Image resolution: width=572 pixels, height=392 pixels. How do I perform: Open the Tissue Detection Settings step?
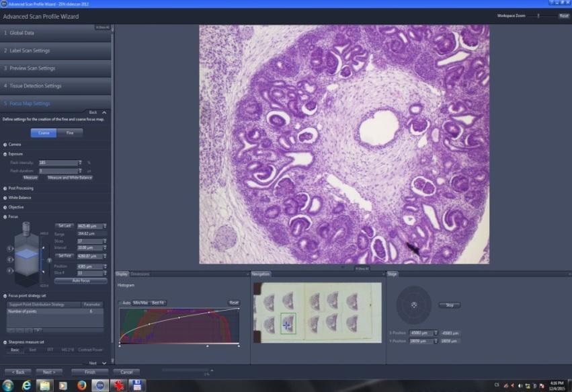tap(55, 86)
